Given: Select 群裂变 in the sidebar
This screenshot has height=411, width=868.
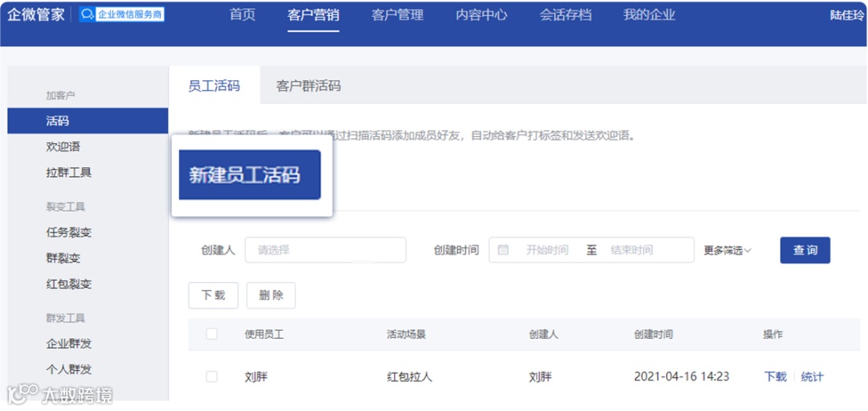Looking at the screenshot, I should 63,258.
